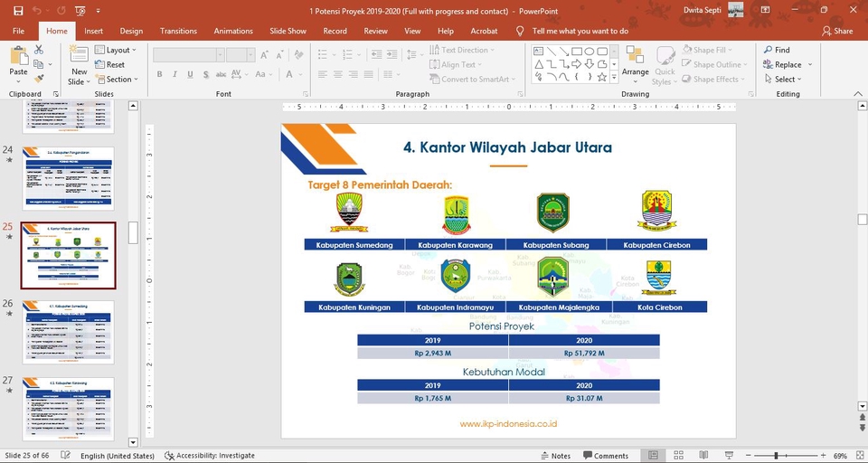Open the Select dropdown in Editing
Screen dimensions: 868x463
coord(783,80)
